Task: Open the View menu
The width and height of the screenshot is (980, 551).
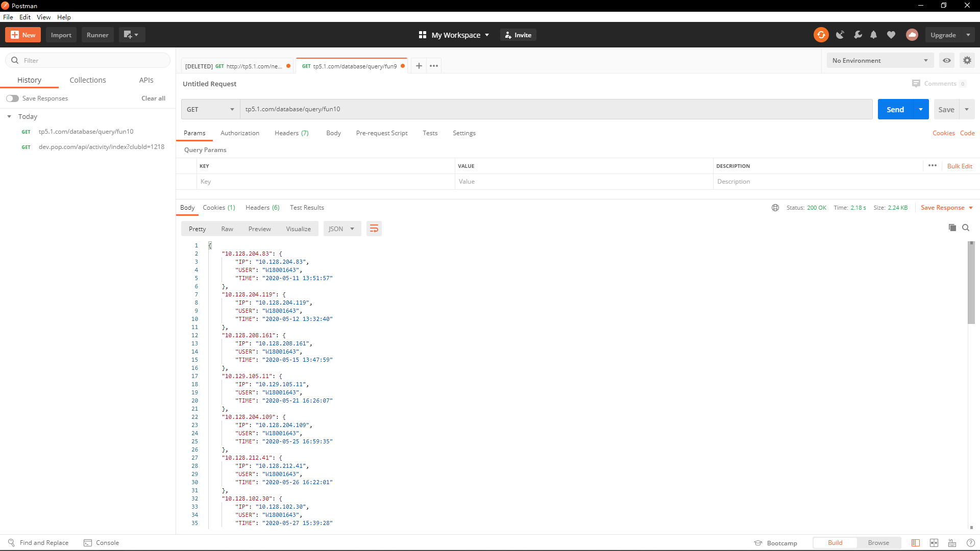Action: click(43, 17)
